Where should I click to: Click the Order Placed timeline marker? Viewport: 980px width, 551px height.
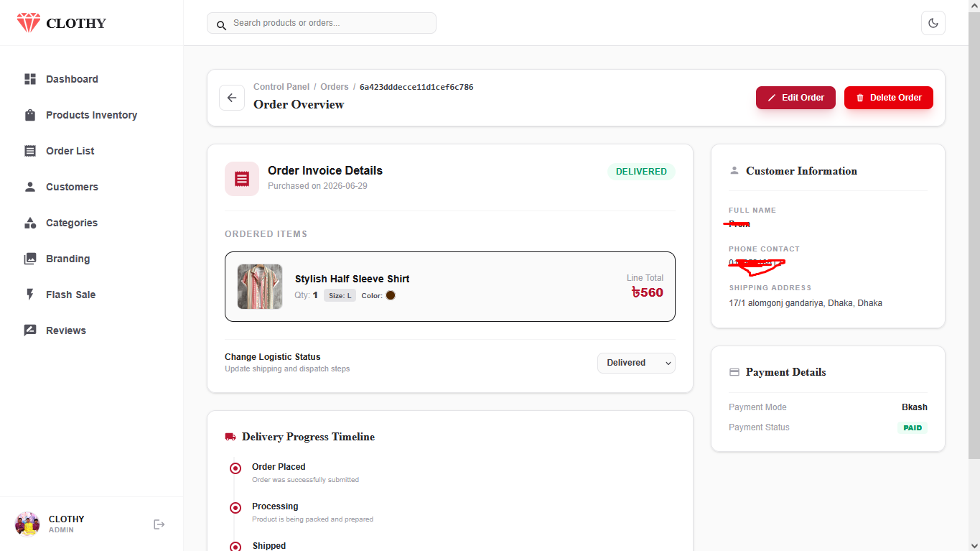click(x=235, y=468)
